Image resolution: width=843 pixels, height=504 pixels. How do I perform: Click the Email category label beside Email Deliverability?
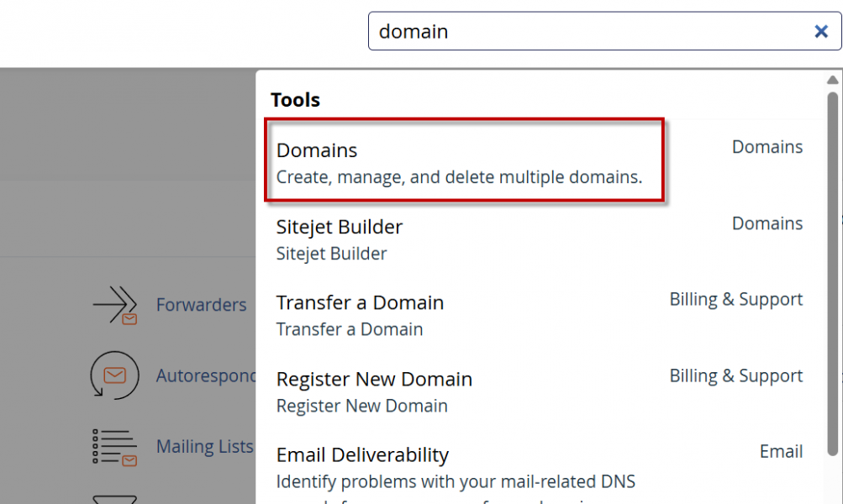[781, 452]
